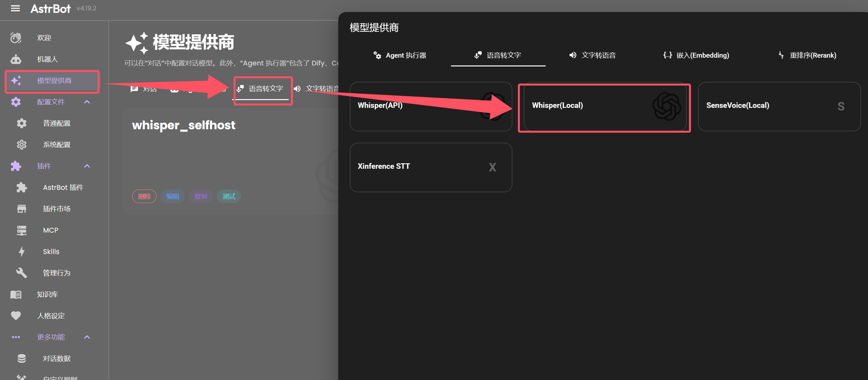This screenshot has height=380, width=868.
Task: Choose the SenseVoice(Local) provider card
Action: [x=779, y=107]
